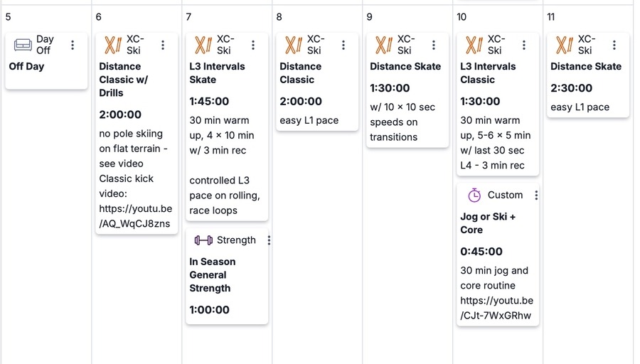Open three-dot menu on Jog or Ski + Core

536,195
